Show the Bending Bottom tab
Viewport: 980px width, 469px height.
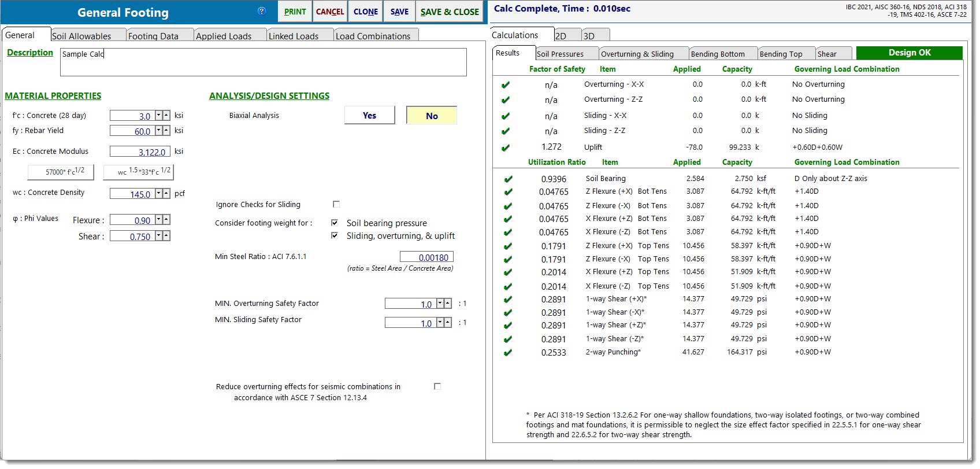coord(723,54)
